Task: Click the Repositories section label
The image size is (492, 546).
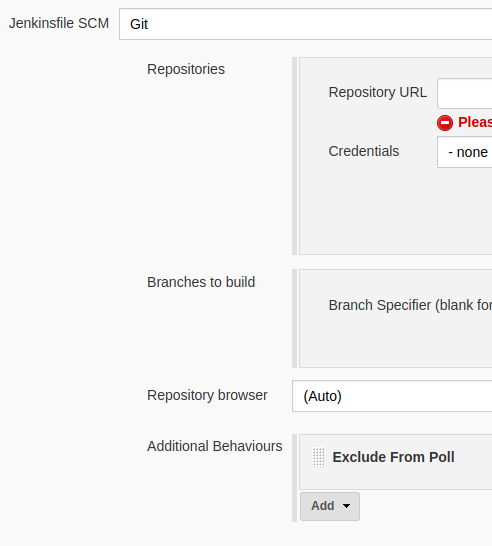Action: [x=186, y=69]
